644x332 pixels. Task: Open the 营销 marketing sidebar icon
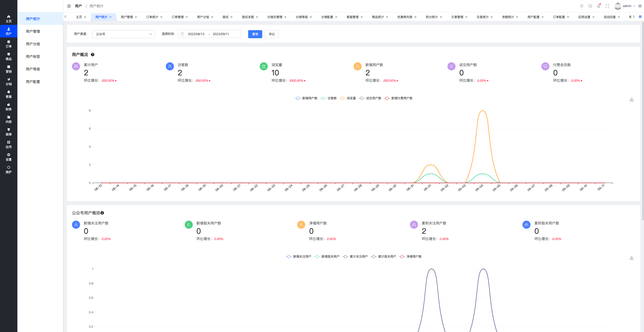[9, 69]
